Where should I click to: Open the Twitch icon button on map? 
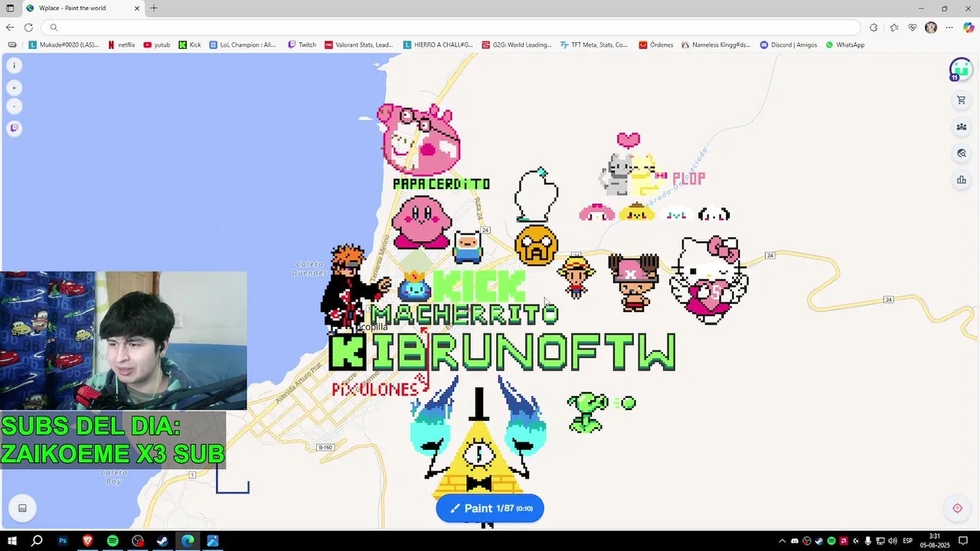(14, 128)
